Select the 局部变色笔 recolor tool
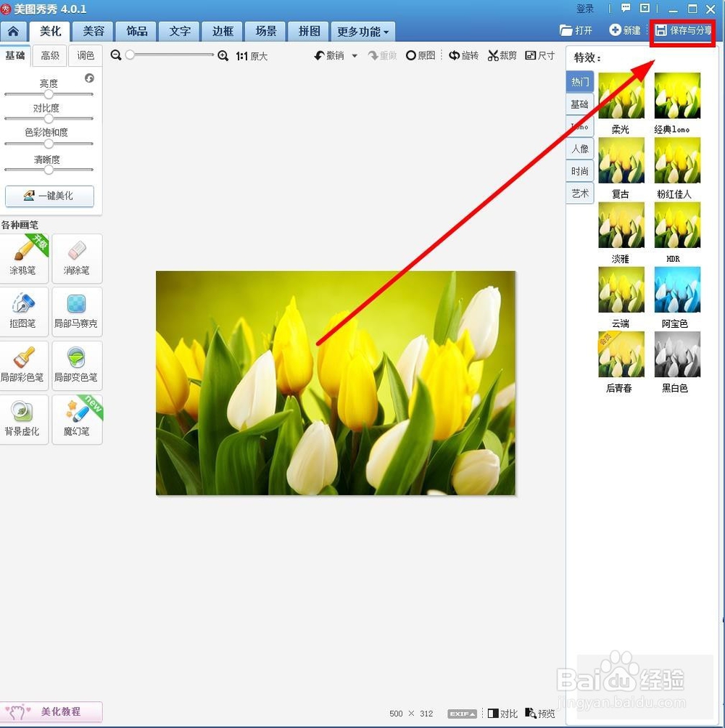 [77, 366]
